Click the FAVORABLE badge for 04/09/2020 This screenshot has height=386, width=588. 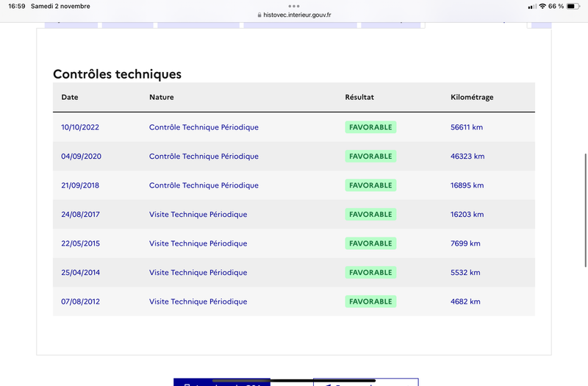370,157
